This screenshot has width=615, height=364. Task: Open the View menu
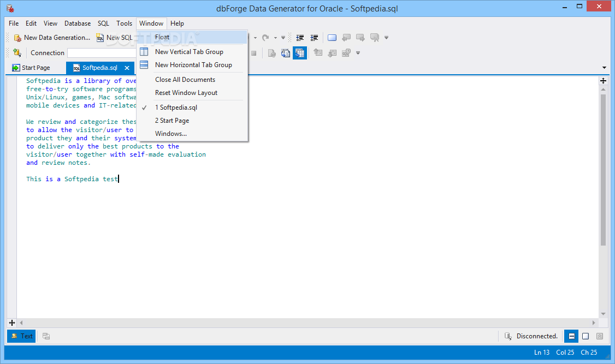point(50,23)
